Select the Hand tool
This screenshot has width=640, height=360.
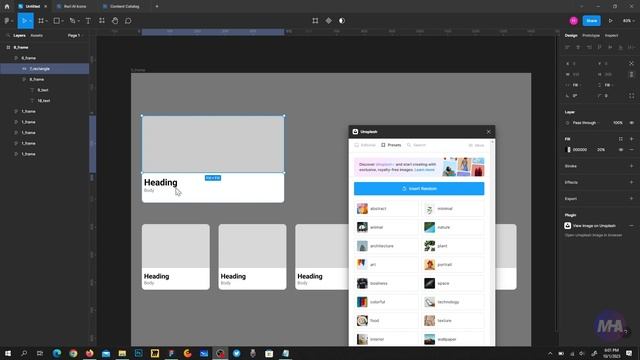(x=115, y=21)
